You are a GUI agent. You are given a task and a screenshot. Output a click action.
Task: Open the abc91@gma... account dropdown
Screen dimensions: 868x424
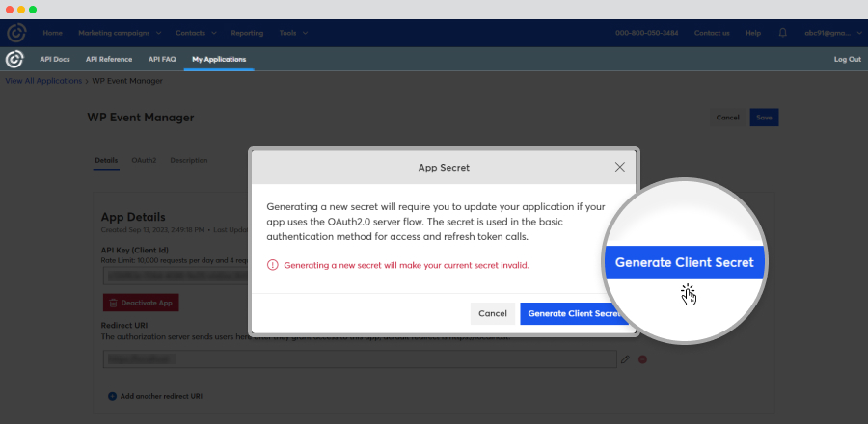click(831, 33)
